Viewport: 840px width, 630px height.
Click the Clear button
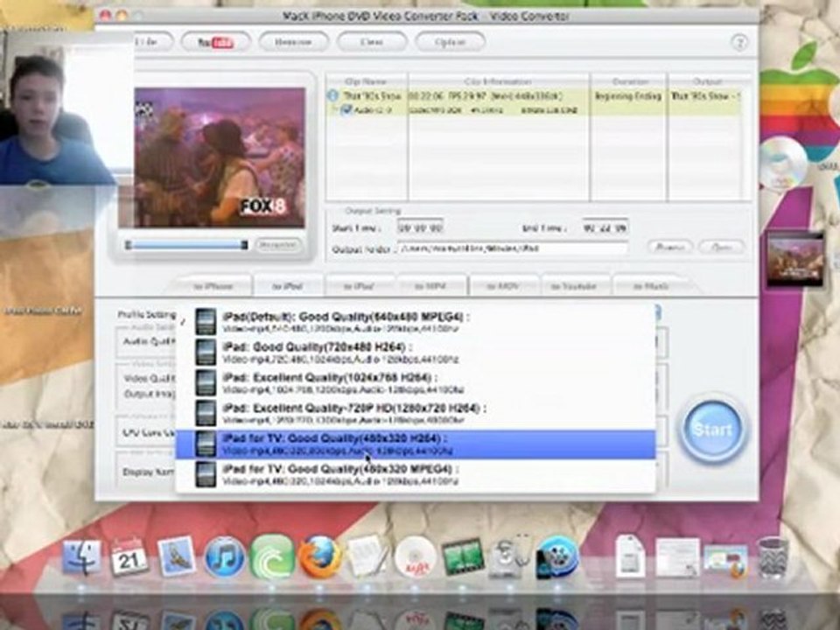tap(371, 42)
